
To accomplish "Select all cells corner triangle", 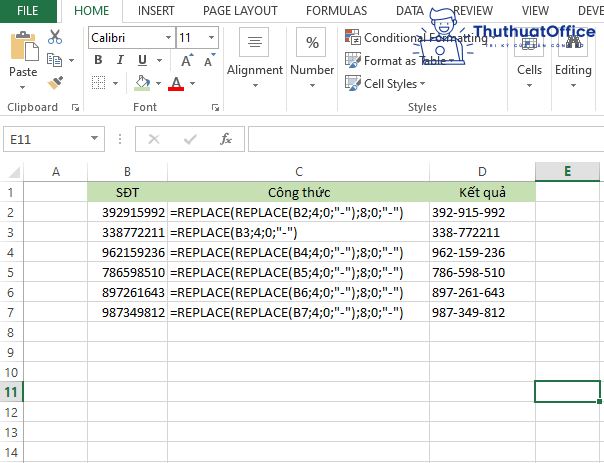I will point(14,172).
